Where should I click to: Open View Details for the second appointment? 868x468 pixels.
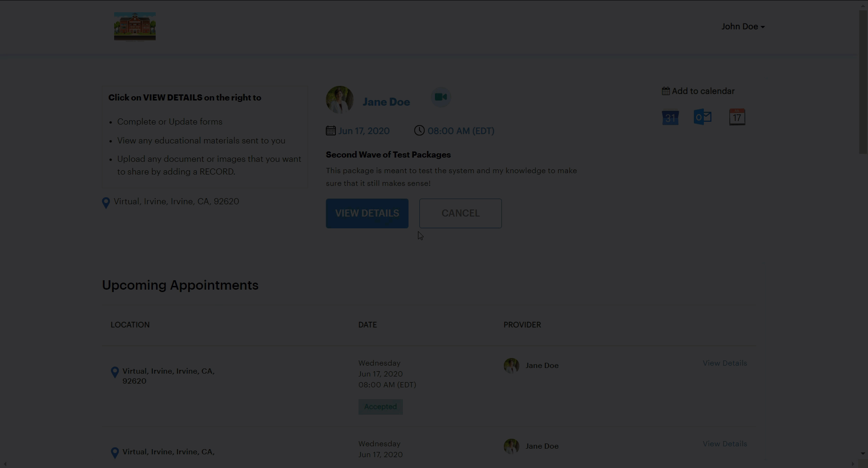(x=725, y=444)
